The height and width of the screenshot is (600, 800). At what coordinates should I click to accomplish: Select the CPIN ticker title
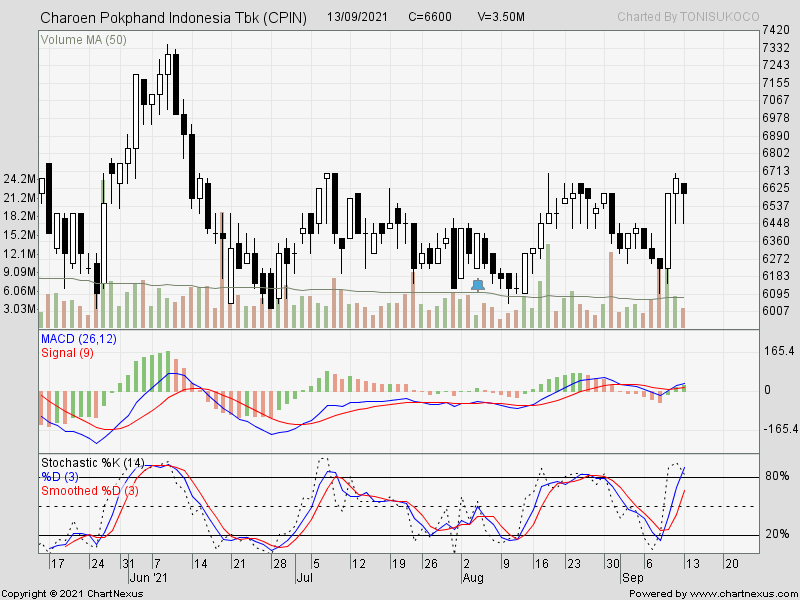point(172,16)
